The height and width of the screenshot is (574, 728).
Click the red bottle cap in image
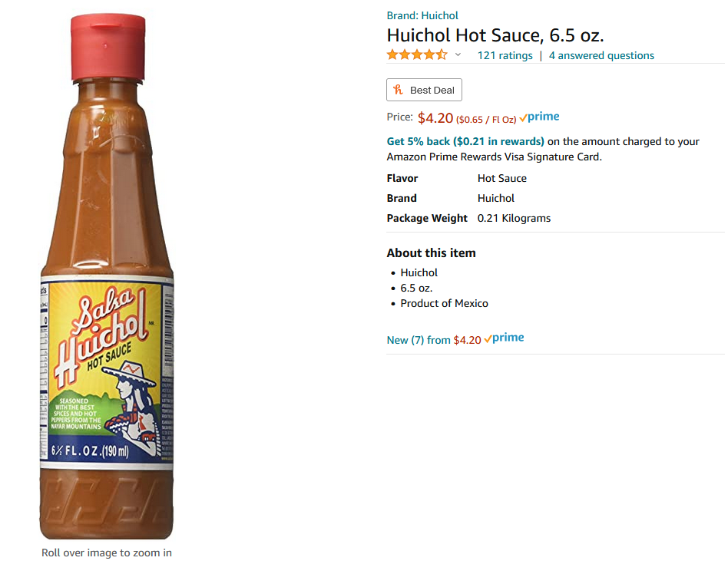108,48
